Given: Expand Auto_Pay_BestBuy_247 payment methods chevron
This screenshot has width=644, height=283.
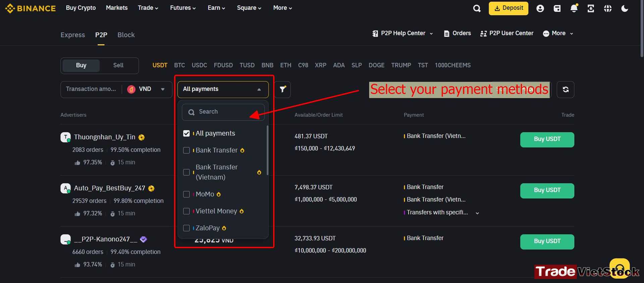Looking at the screenshot, I should (x=477, y=213).
